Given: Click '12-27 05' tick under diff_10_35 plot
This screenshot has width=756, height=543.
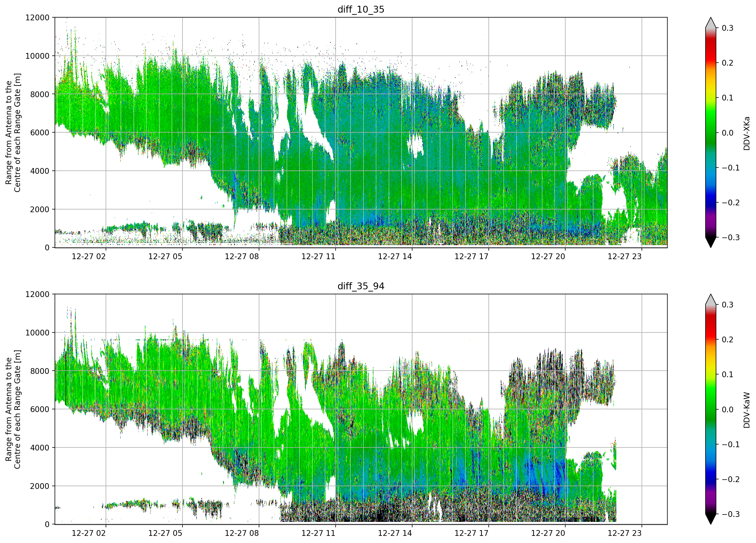Looking at the screenshot, I should [165, 256].
